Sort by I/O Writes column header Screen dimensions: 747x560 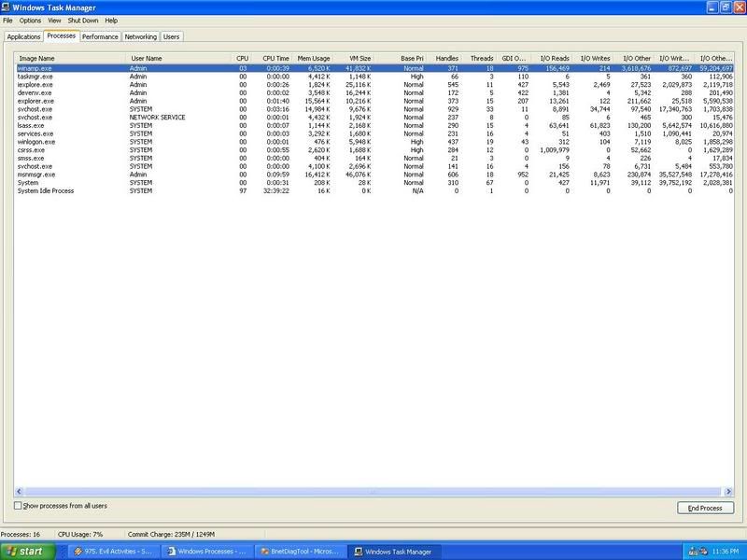(x=594, y=58)
